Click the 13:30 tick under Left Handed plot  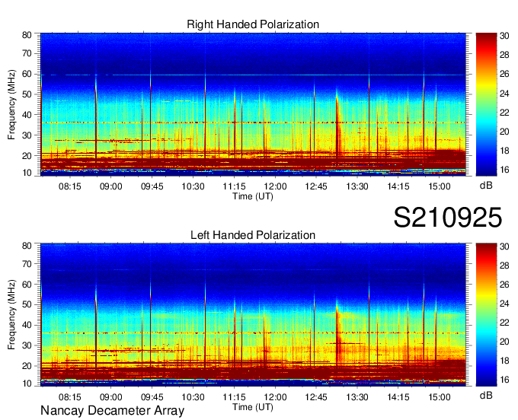(357, 397)
